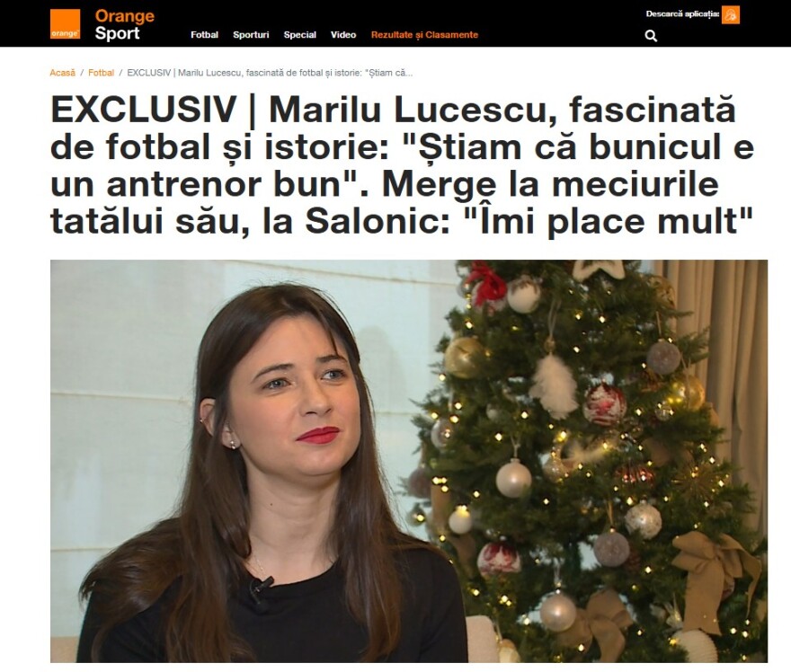
Task: Click the white "Sport" wordmark text
Action: tap(117, 33)
